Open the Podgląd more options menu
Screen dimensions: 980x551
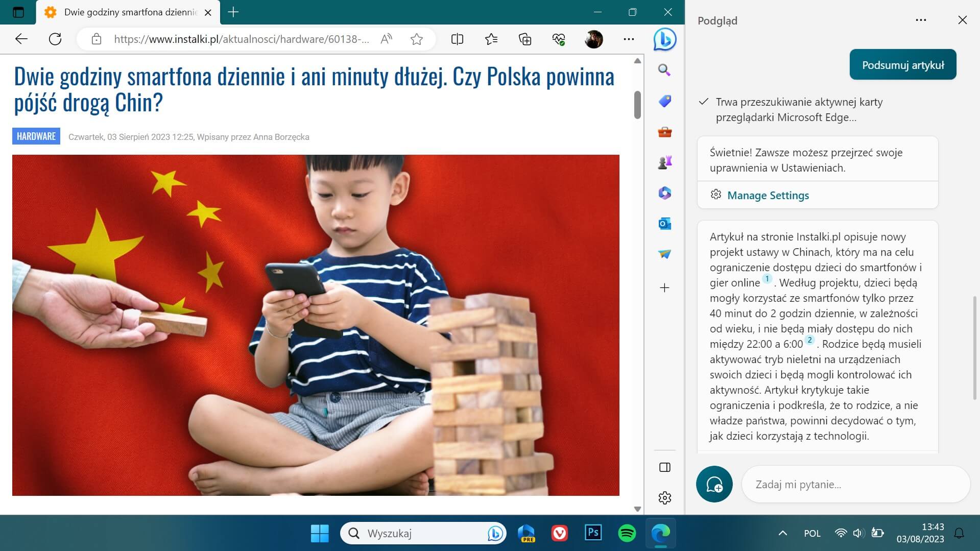point(920,20)
